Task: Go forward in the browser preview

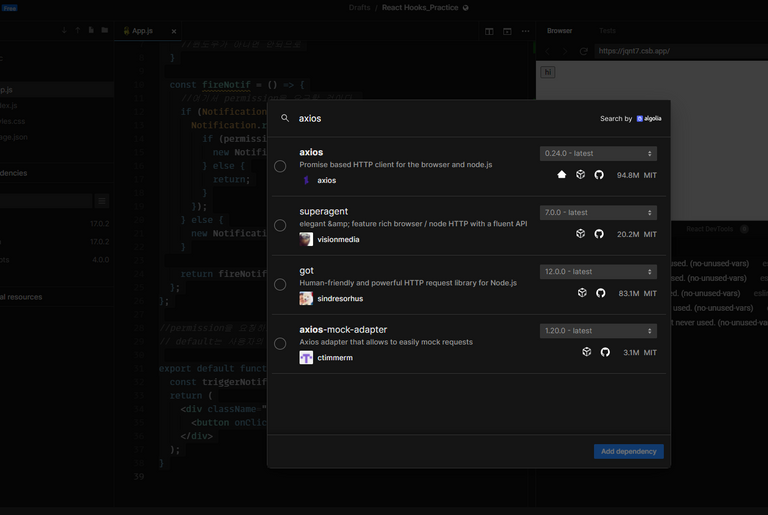Action: 565,51
